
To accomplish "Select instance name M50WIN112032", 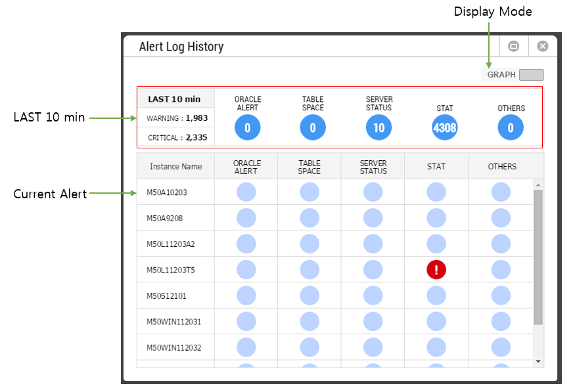I will click(x=174, y=348).
